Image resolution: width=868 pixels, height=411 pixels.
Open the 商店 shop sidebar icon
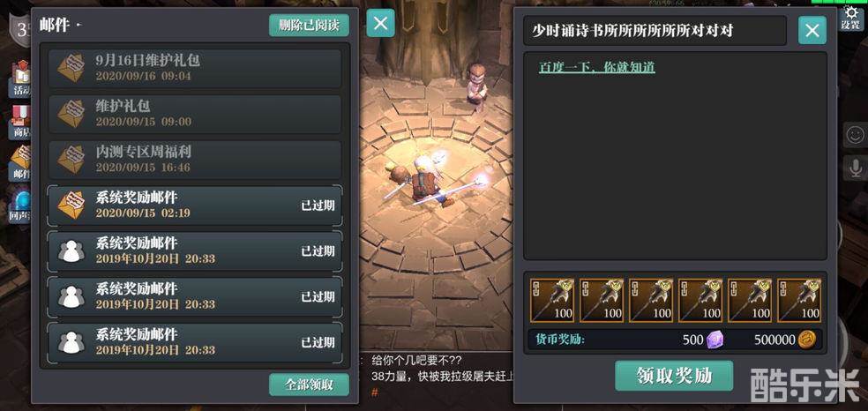(x=20, y=123)
